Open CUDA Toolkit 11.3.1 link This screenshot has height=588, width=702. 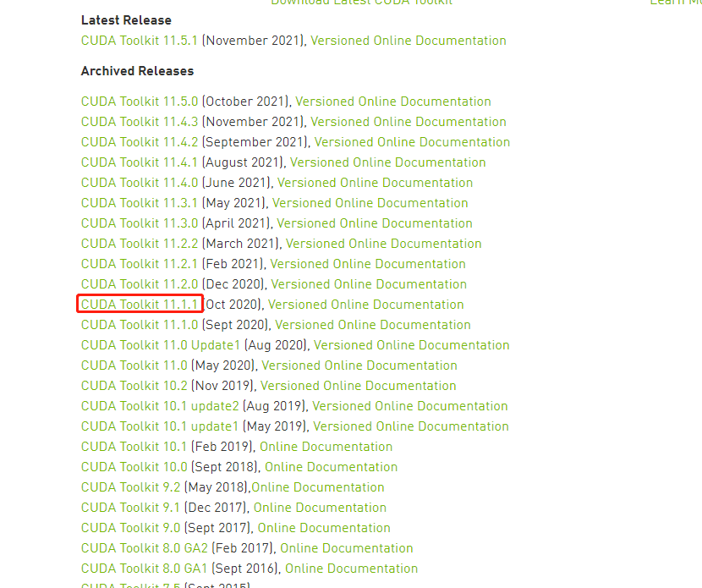pyautogui.click(x=140, y=203)
